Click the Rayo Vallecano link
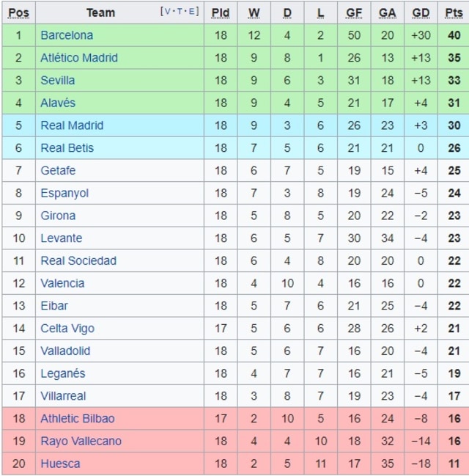 tap(81, 442)
